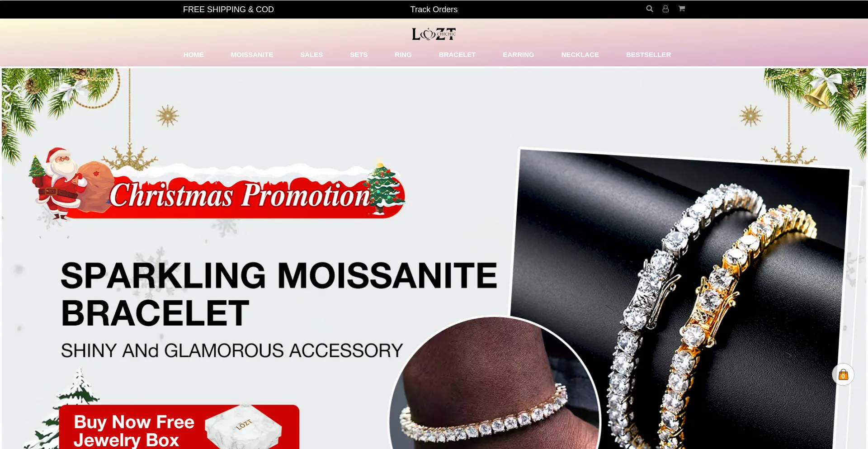The height and width of the screenshot is (449, 868).
Task: Click the floating orange shopping bag icon
Action: [x=843, y=374]
